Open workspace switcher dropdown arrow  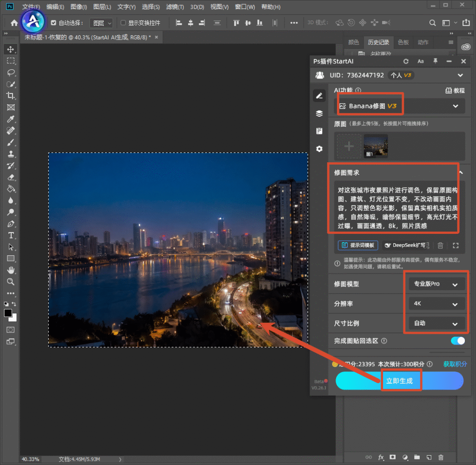[x=456, y=23]
